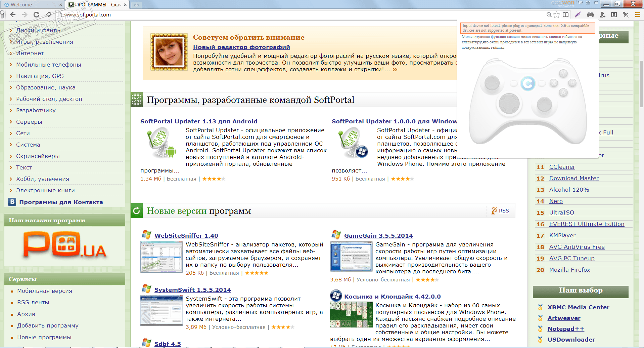The height and width of the screenshot is (348, 644).
Task: Click the window-frame icon beside the shirt icon
Action: [588, 3]
